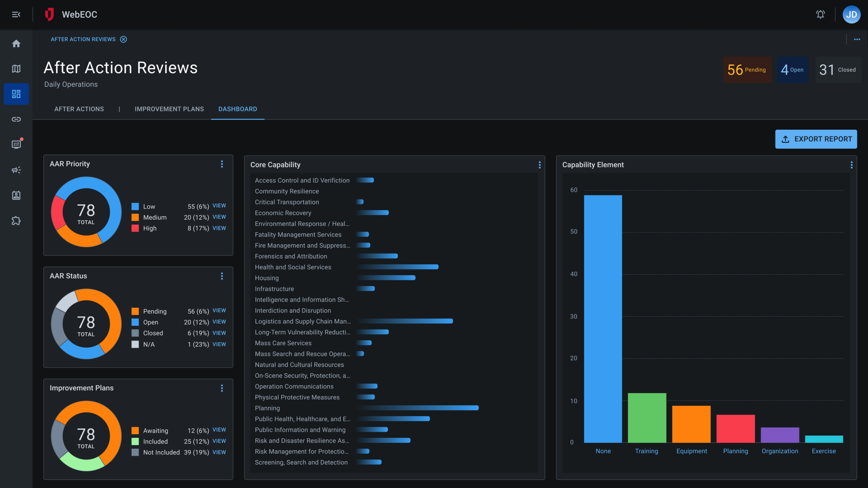Open the page overflow ellipsis menu
Viewport: 868px width, 488px height.
click(x=857, y=39)
